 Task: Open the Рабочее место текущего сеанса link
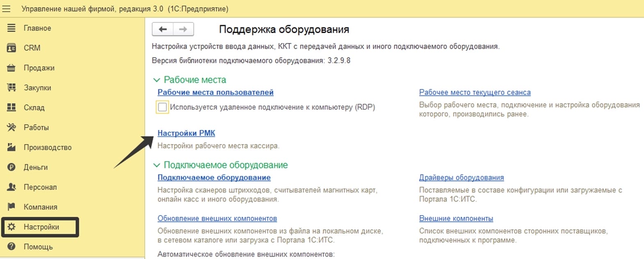pos(475,92)
